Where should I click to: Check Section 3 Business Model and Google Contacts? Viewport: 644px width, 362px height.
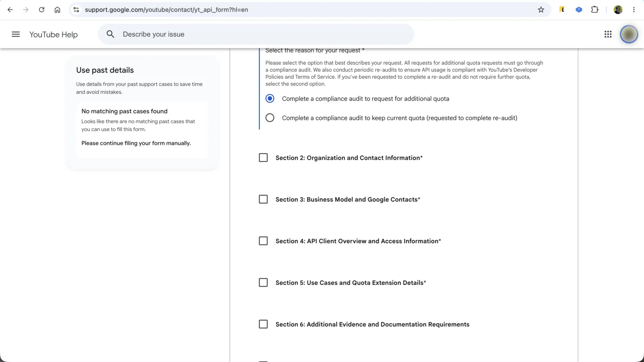pos(263,199)
